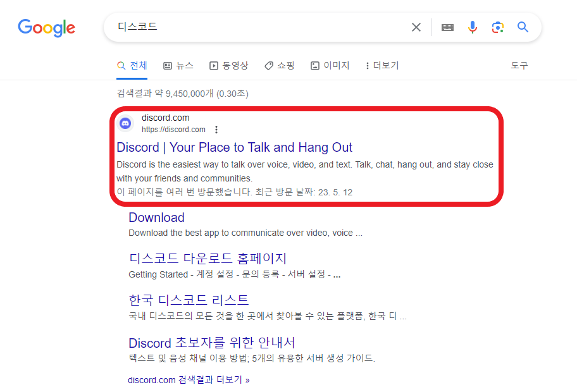Click the Google logo
Image resolution: width=577 pixels, height=392 pixels.
tap(46, 28)
